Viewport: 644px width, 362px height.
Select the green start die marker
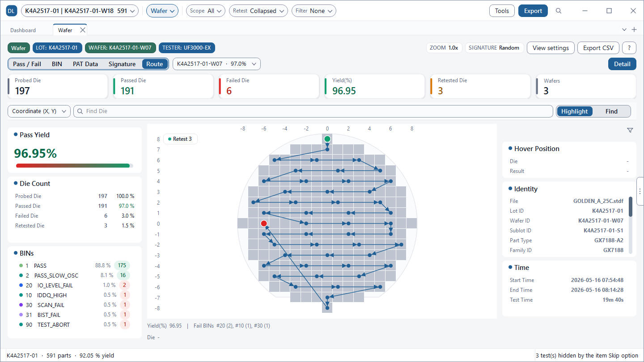tap(327, 139)
